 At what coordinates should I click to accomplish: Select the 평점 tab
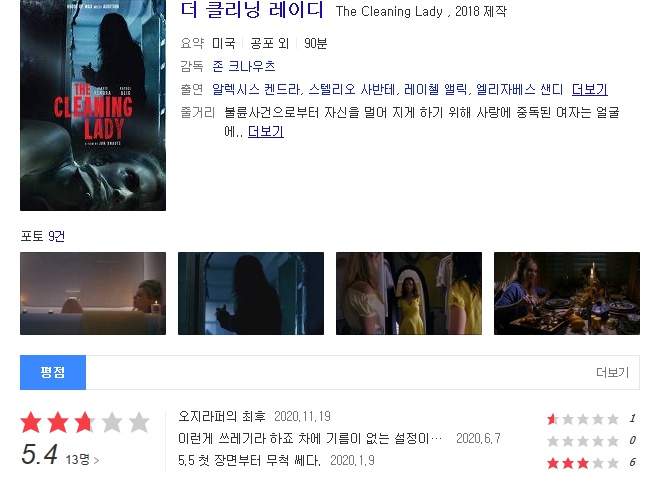pos(53,372)
